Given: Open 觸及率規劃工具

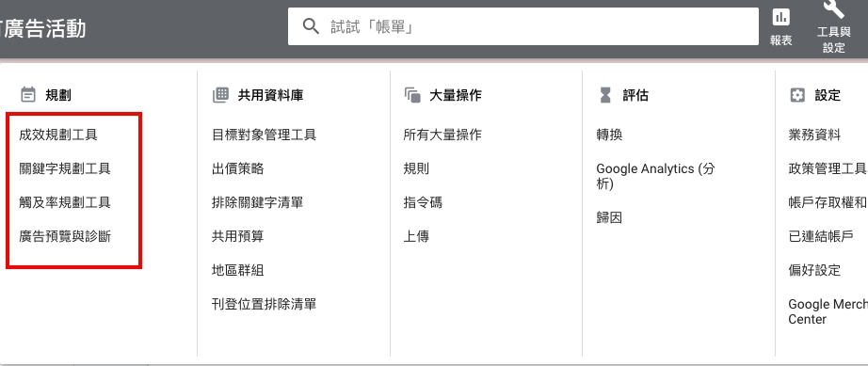Looking at the screenshot, I should tap(65, 202).
